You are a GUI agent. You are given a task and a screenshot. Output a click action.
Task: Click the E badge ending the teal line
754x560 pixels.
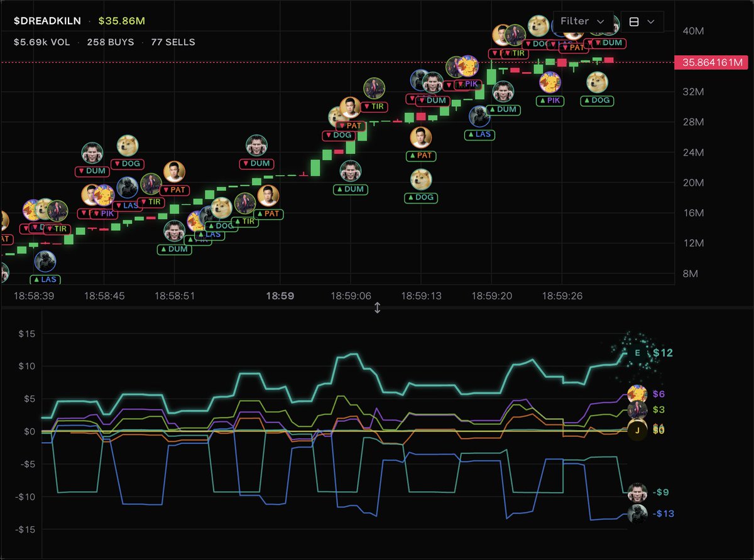coord(637,353)
